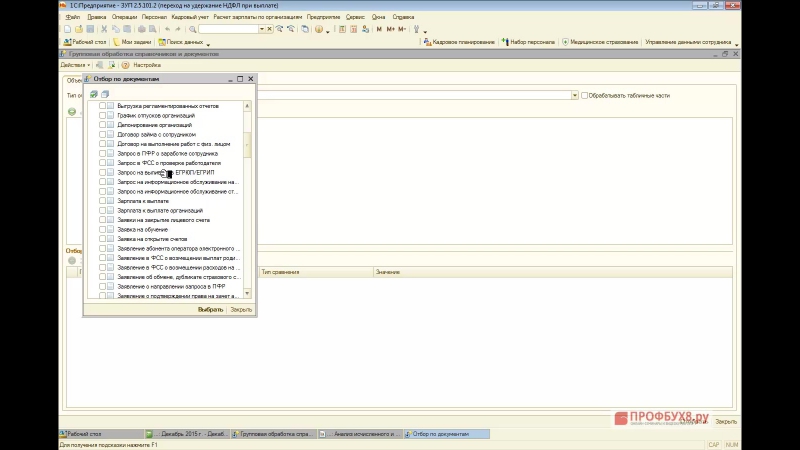Open Мои задачи from the toolbar
The image size is (800, 450).
130,42
